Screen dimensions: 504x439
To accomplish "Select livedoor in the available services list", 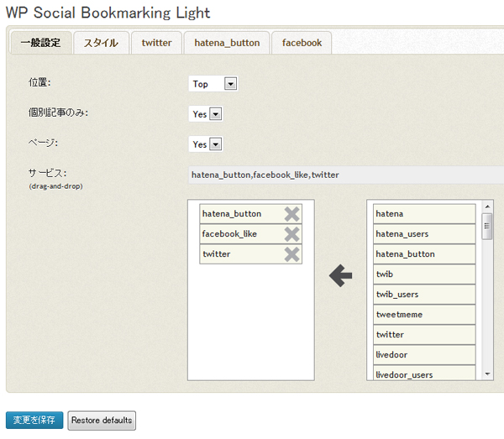I will pos(424,355).
